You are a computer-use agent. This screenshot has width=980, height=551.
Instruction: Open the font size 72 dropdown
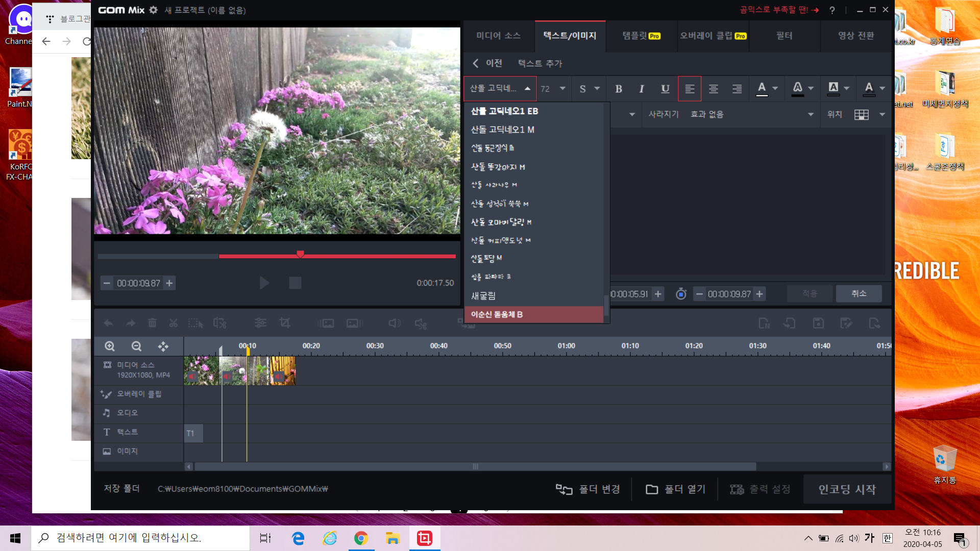(562, 89)
